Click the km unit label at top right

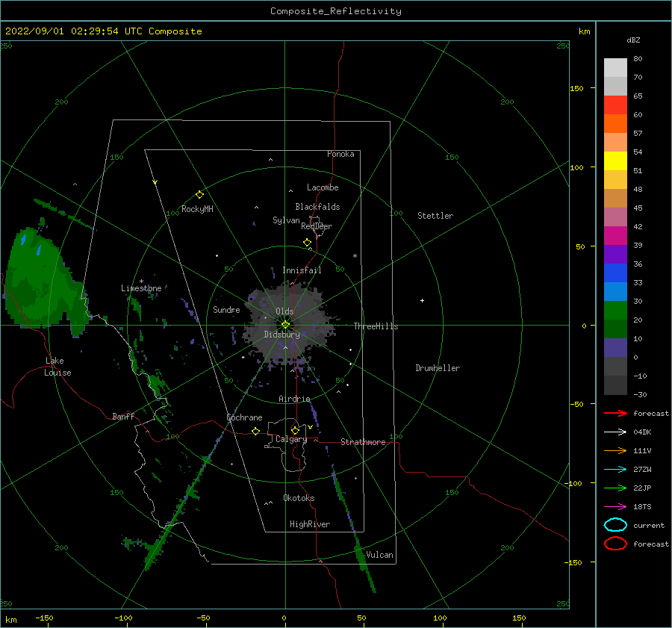point(585,31)
